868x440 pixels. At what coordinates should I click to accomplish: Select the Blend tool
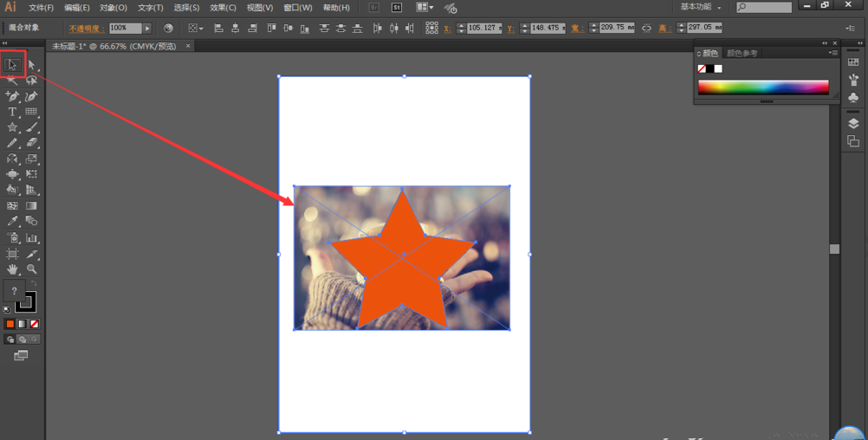tap(31, 222)
